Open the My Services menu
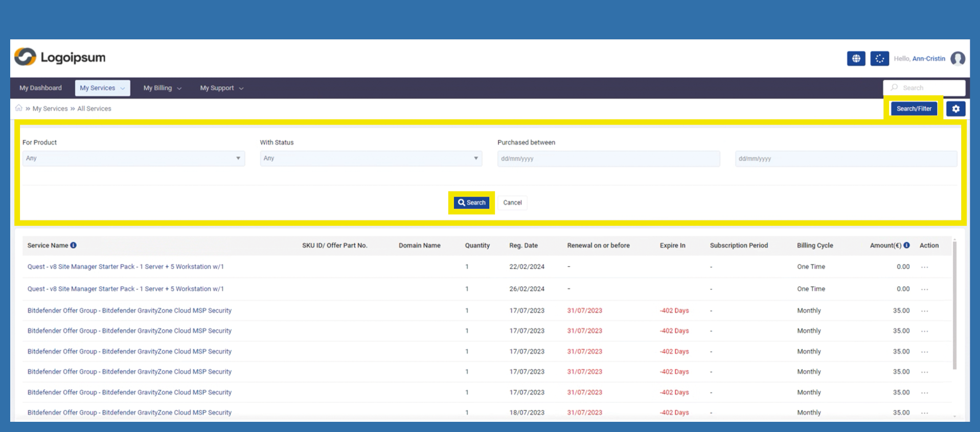 coord(102,88)
